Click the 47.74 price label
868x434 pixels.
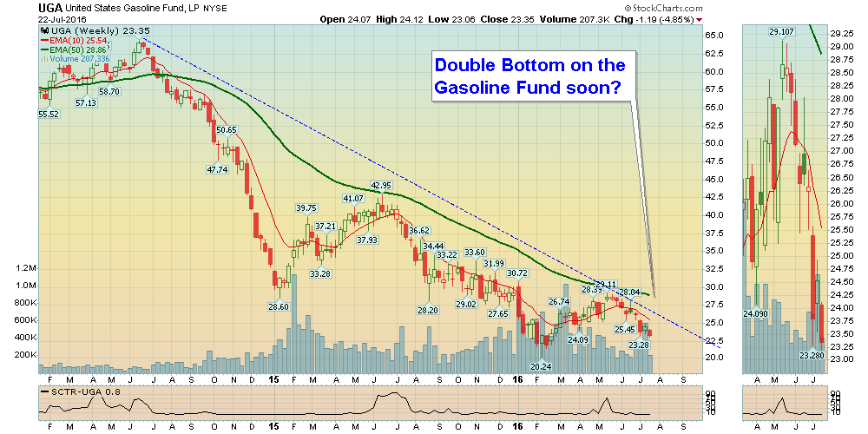click(216, 169)
